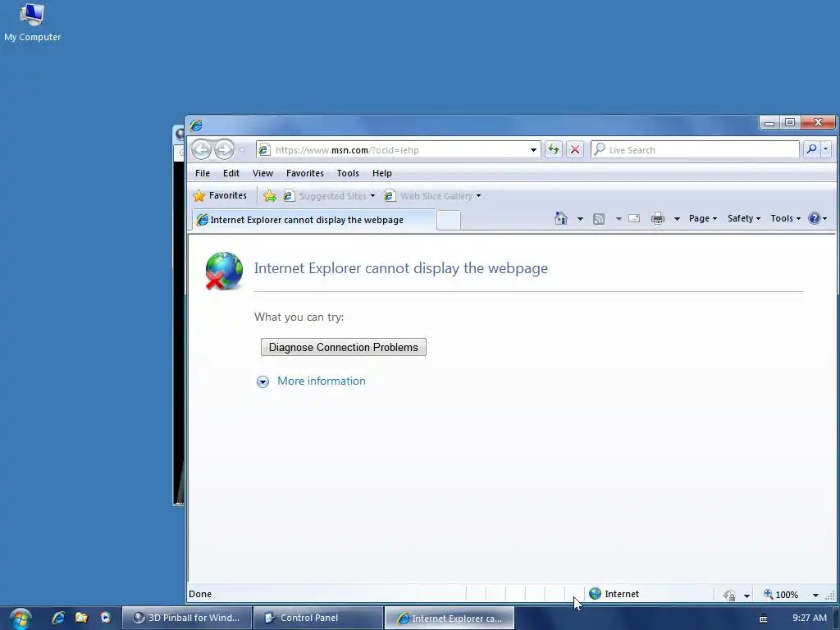Launch Internet Explorer from Quick Launch
The image size is (840, 630).
(58, 618)
